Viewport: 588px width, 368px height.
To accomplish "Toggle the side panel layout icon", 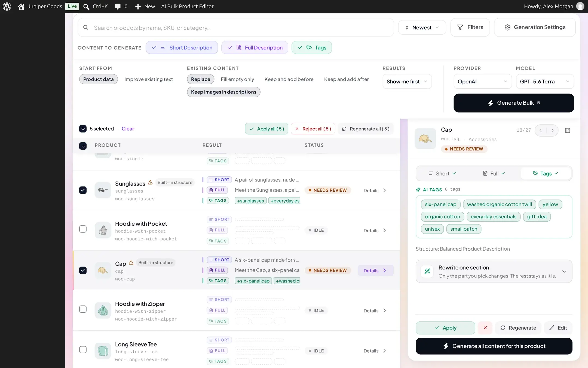I will click(x=568, y=130).
